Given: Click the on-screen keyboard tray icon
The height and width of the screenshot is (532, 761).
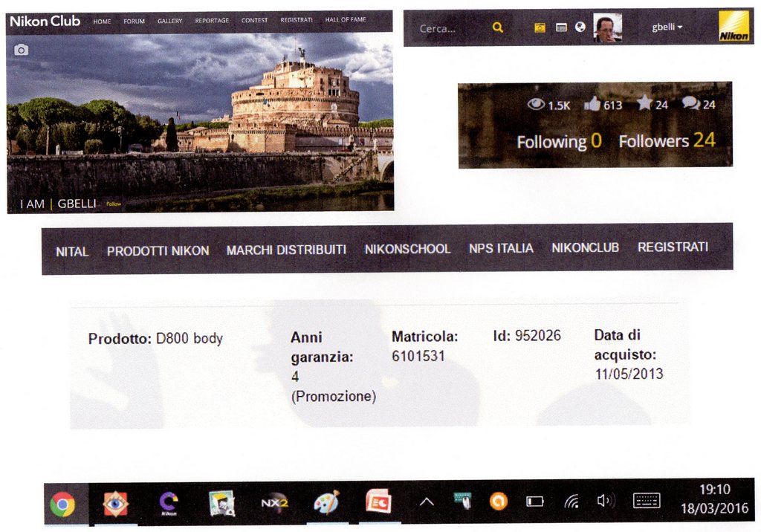Looking at the screenshot, I should pos(646,502).
